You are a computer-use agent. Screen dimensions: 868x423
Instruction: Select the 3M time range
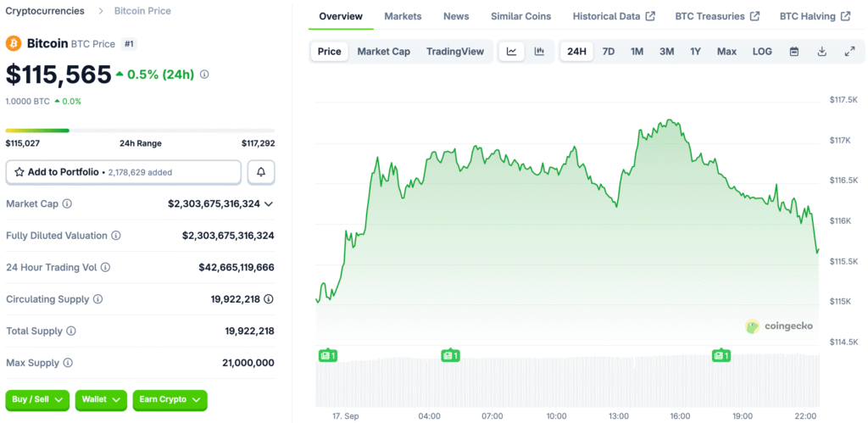click(666, 52)
